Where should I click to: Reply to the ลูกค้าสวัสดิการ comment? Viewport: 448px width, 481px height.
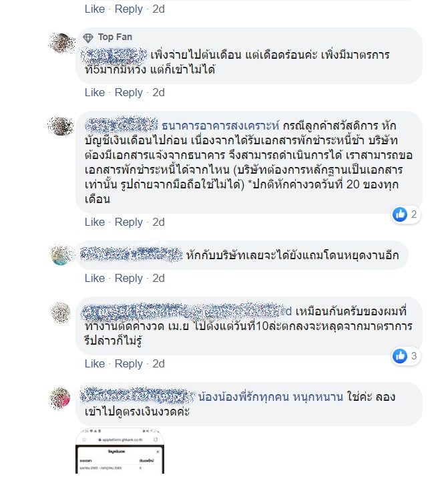(x=128, y=222)
